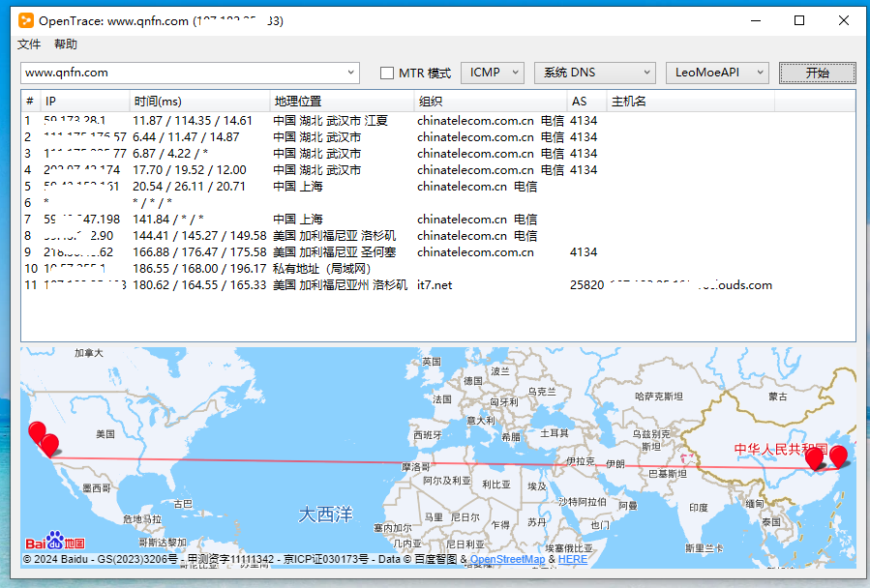The image size is (870, 588).
Task: Expand the 系统 DNS resolver dropdown
Action: pos(594,73)
